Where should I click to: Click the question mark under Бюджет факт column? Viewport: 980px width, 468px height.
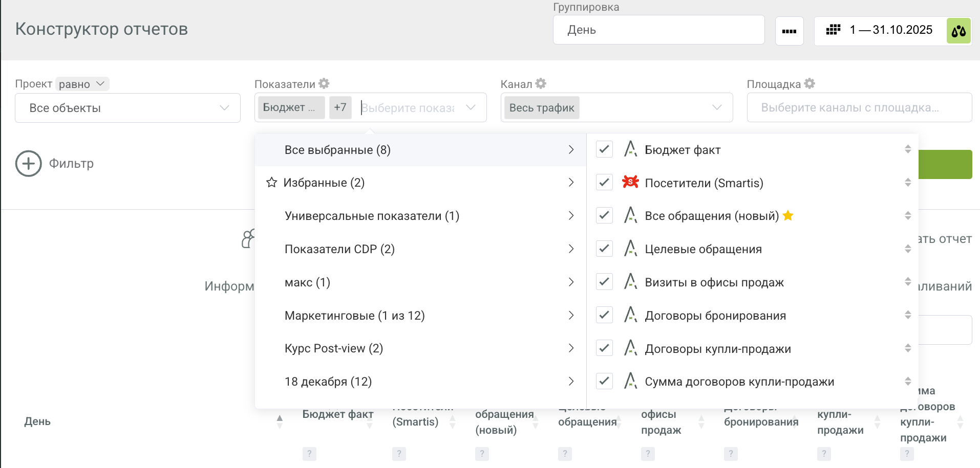click(309, 454)
